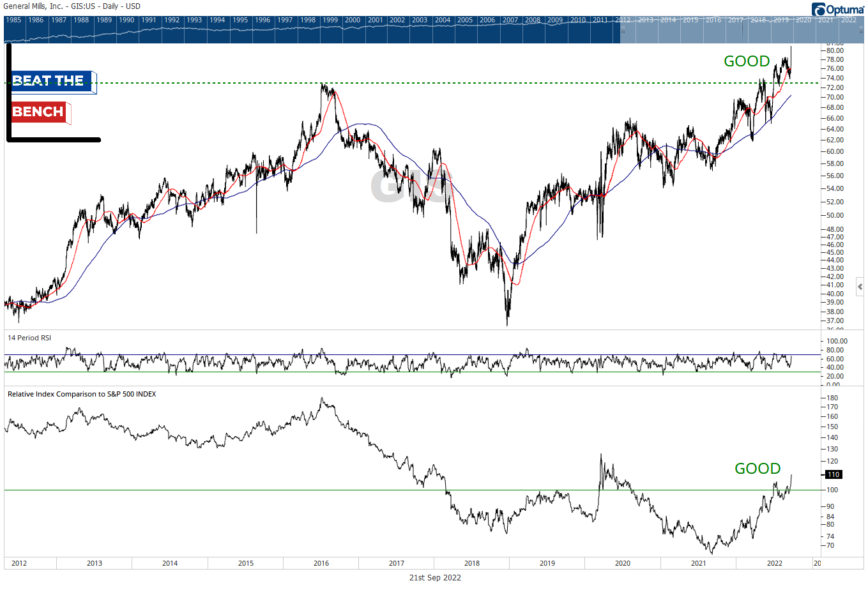Viewport: 868px width, 590px height.
Task: Click the chart title 'General Mills, Inc. - GIS:US'
Action: (50, 6)
